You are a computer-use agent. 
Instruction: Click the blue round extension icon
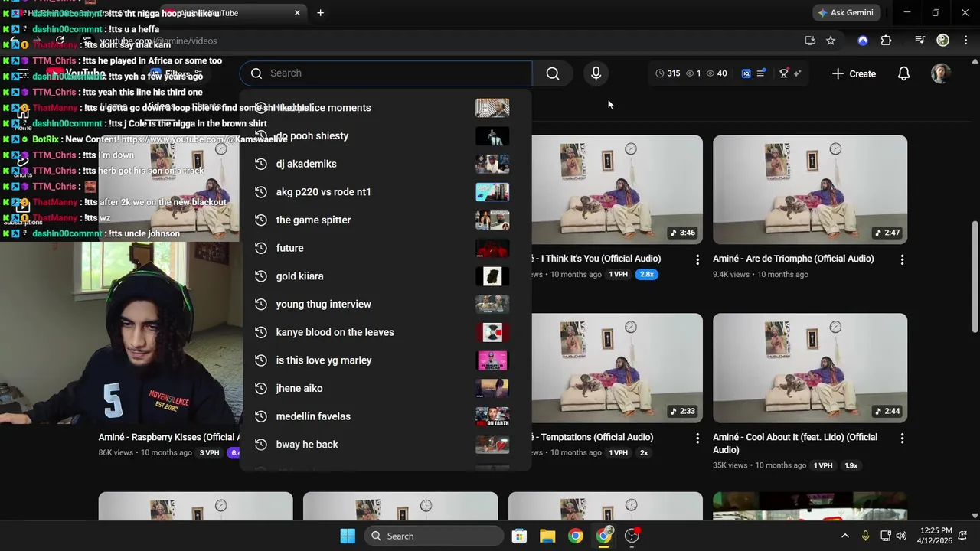click(x=863, y=41)
